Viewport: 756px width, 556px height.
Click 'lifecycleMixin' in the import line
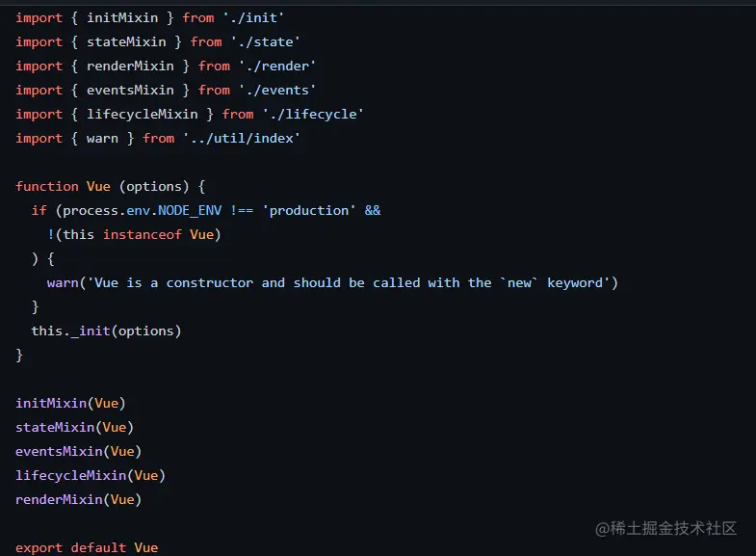tap(143, 115)
